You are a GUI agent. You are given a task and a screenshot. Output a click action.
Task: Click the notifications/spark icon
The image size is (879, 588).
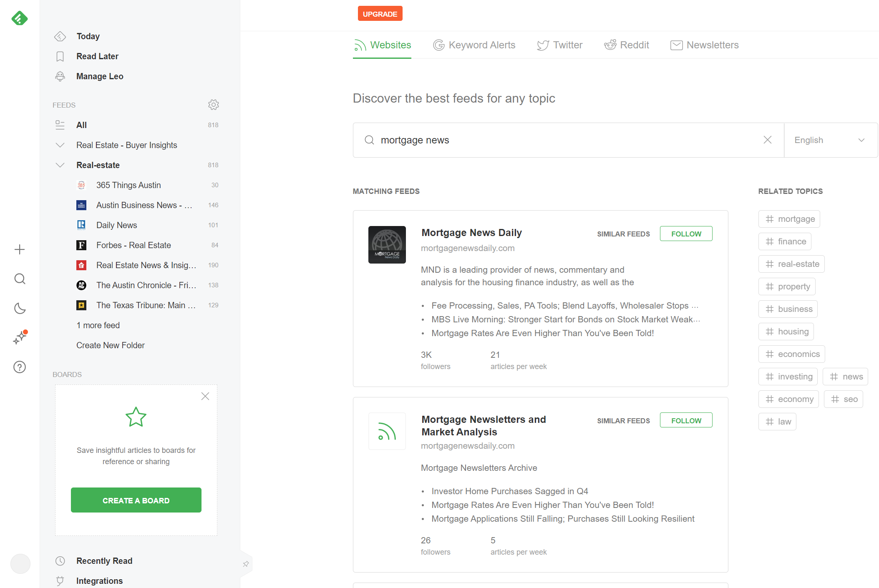20,337
